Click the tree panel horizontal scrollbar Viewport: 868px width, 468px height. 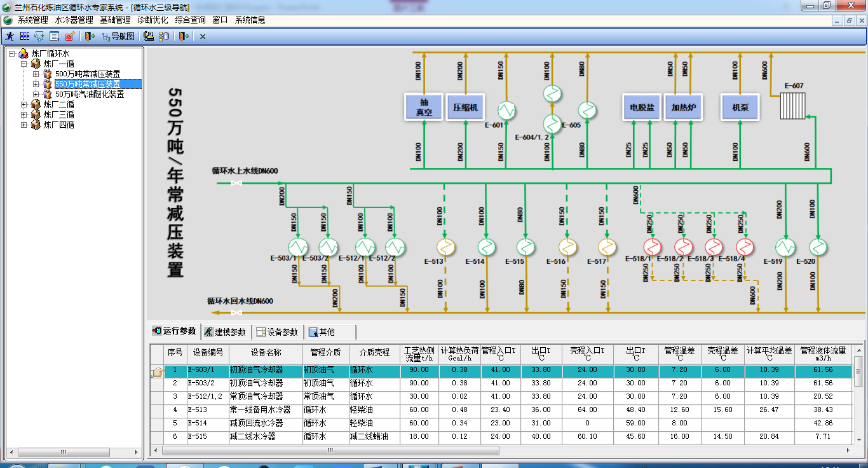64,453
